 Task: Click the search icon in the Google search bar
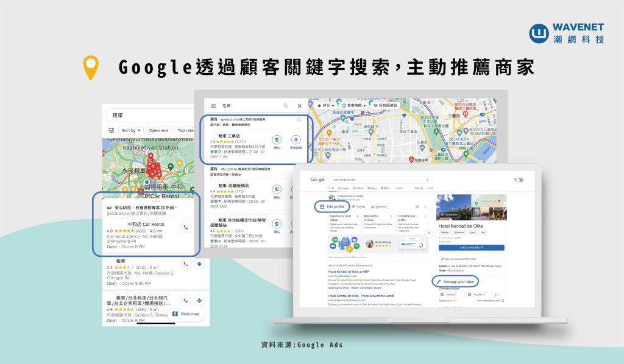coord(427,180)
